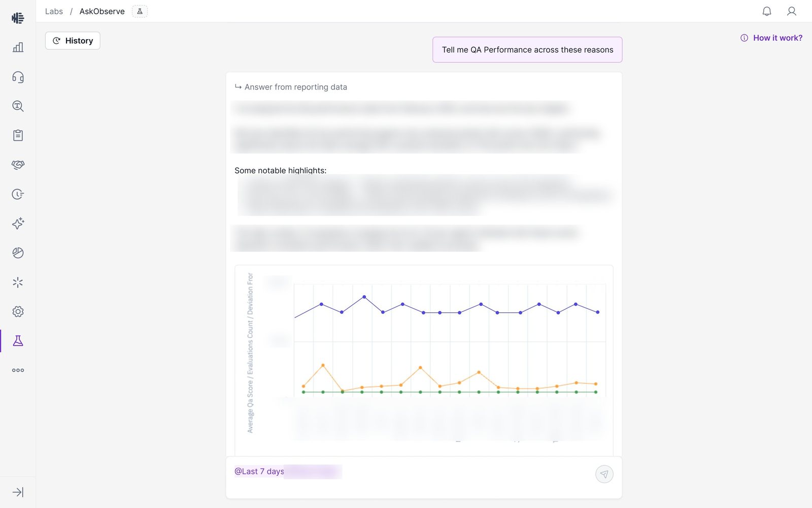The height and width of the screenshot is (508, 812).
Task: Open the bar chart analytics sidebar icon
Action: click(x=18, y=47)
